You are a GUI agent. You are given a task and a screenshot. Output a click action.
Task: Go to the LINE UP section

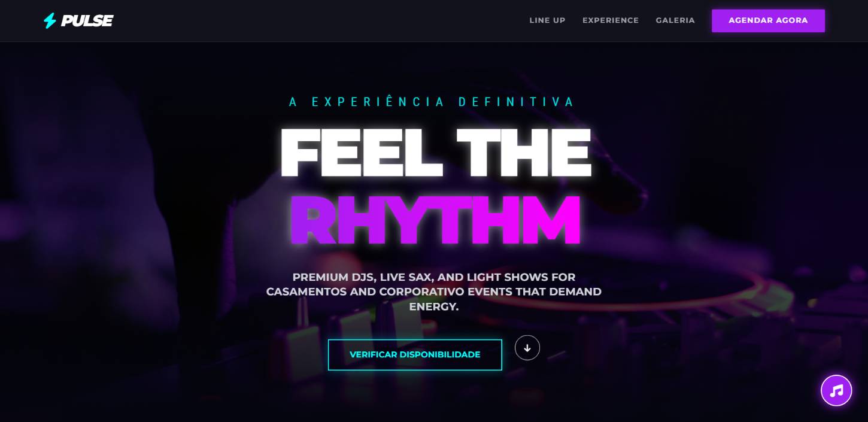coord(547,20)
